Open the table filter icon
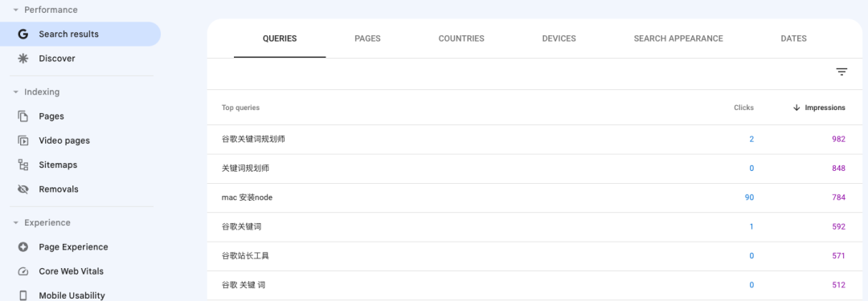868x301 pixels. point(841,72)
